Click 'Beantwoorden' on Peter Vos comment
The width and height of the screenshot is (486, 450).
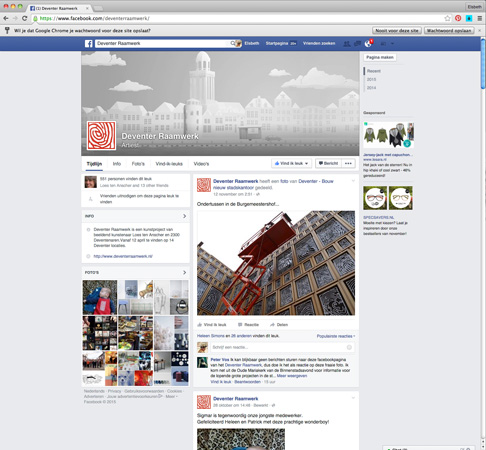pos(247,382)
